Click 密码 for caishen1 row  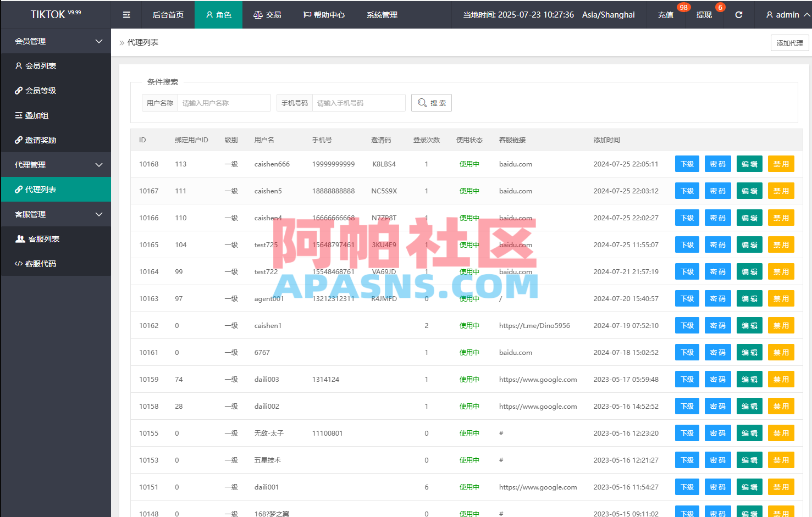coord(718,325)
